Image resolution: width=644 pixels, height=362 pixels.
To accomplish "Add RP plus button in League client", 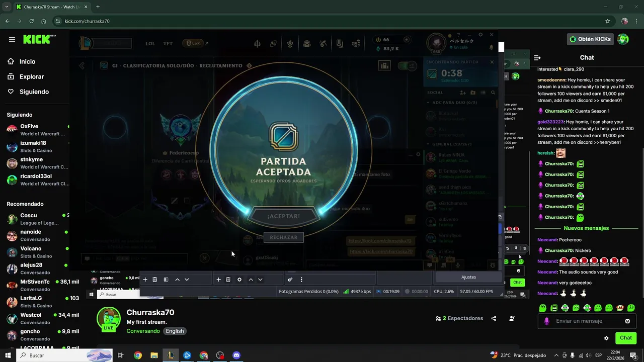I will (407, 39).
